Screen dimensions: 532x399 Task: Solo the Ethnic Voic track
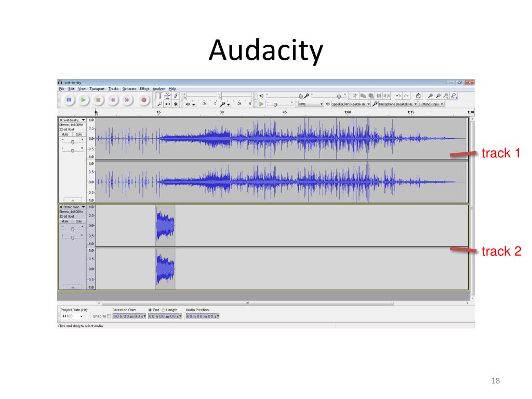(79, 221)
